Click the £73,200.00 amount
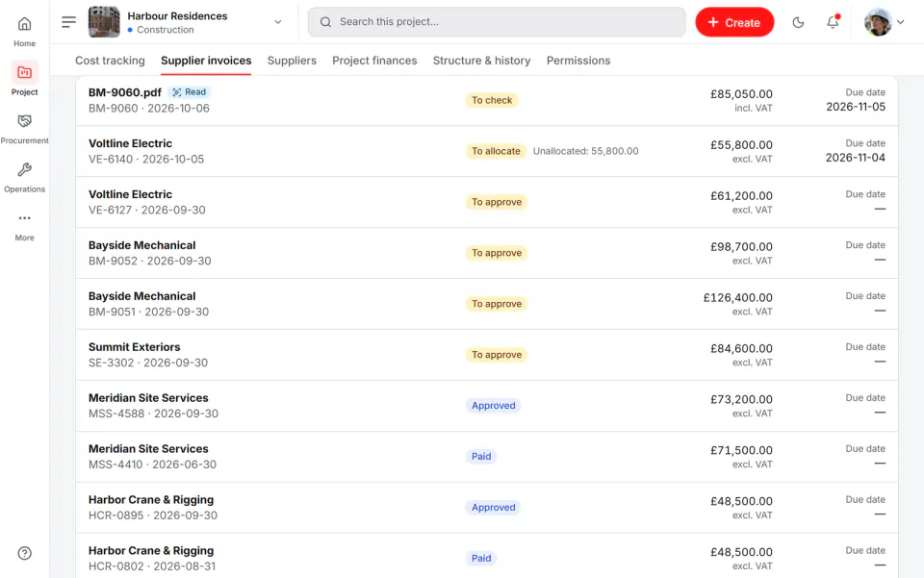The image size is (924, 578). pyautogui.click(x=741, y=400)
